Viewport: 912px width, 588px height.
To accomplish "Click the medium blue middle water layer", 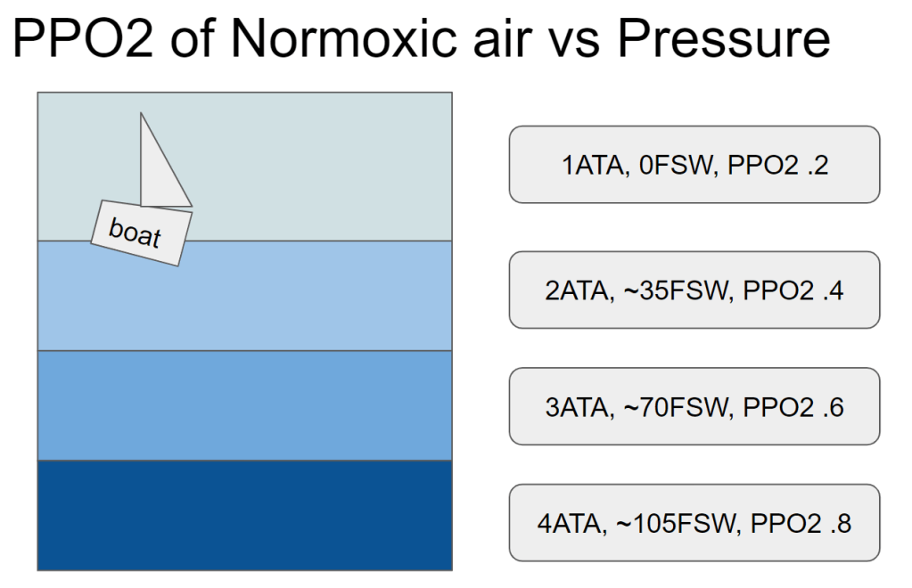I will click(244, 405).
